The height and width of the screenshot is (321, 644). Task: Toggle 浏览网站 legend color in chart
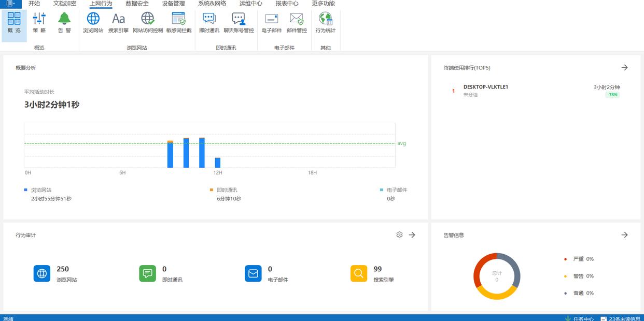pos(26,190)
